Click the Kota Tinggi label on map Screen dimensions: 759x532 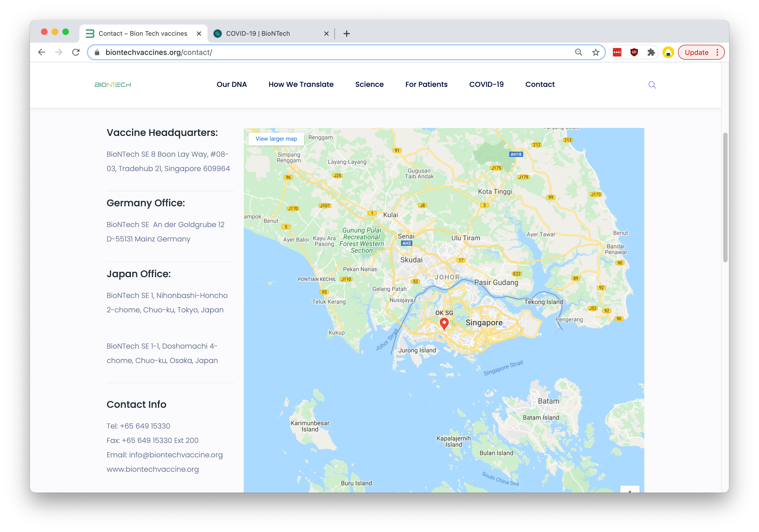pyautogui.click(x=495, y=192)
